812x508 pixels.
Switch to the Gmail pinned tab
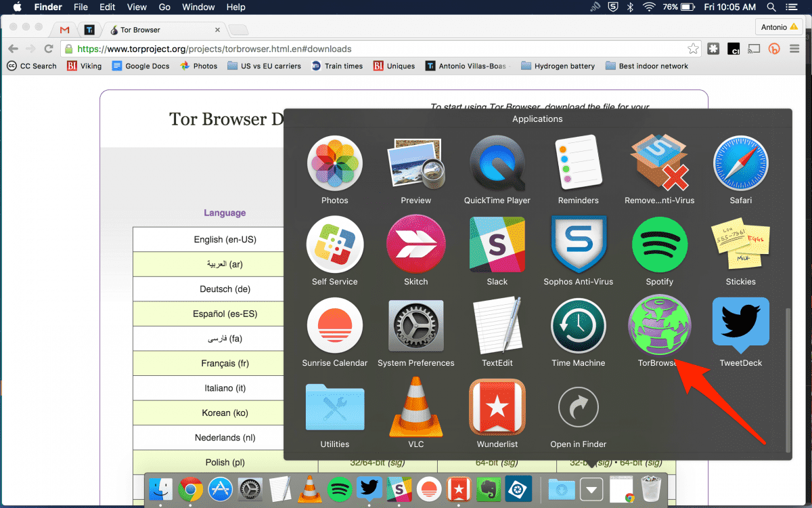[x=65, y=30]
